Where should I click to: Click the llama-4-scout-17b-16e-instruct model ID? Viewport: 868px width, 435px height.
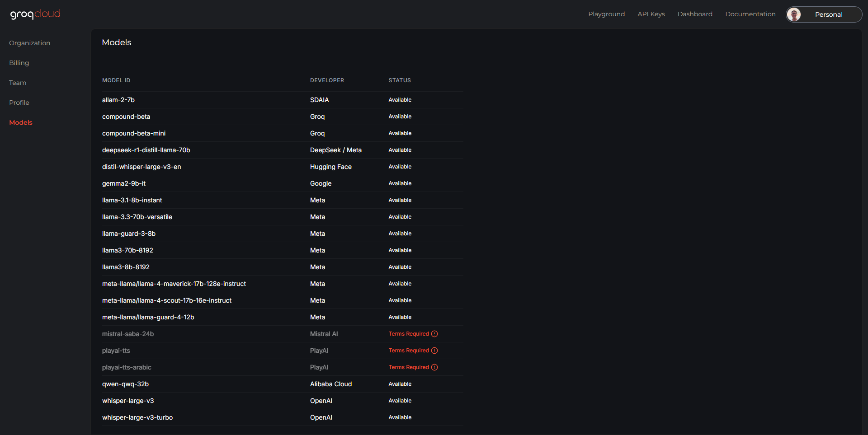click(167, 300)
